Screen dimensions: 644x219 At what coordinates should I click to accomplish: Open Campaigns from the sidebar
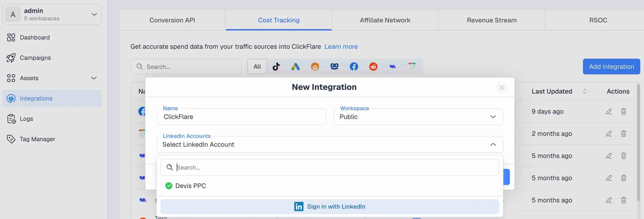(x=52, y=58)
